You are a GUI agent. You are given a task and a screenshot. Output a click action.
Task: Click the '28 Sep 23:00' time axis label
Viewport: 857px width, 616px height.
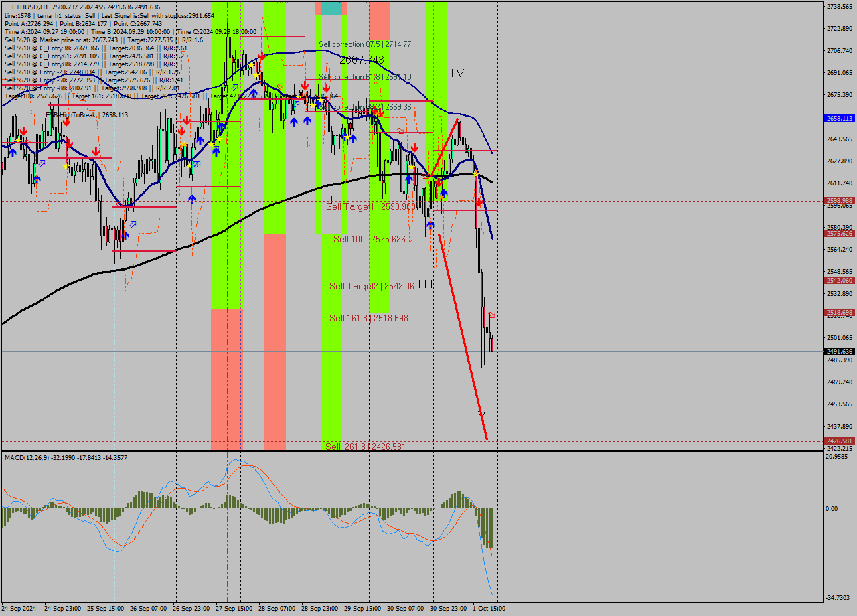[320, 609]
